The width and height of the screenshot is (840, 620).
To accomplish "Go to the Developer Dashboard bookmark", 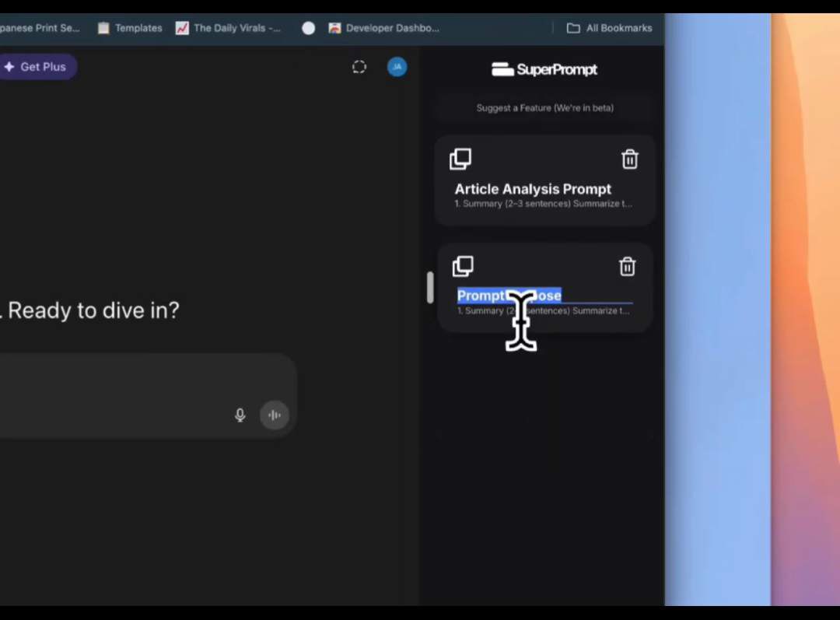I will pyautogui.click(x=383, y=28).
